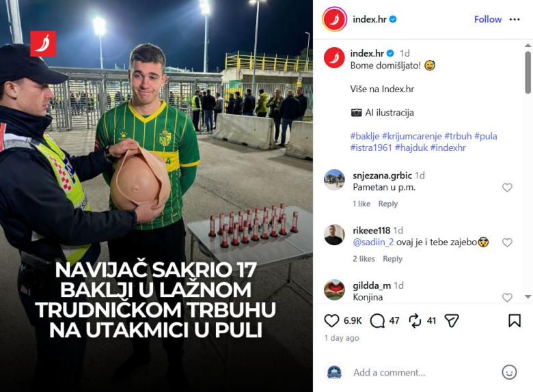Open comments via the speech bubble icon
This screenshot has width=533, height=392.
(x=377, y=321)
